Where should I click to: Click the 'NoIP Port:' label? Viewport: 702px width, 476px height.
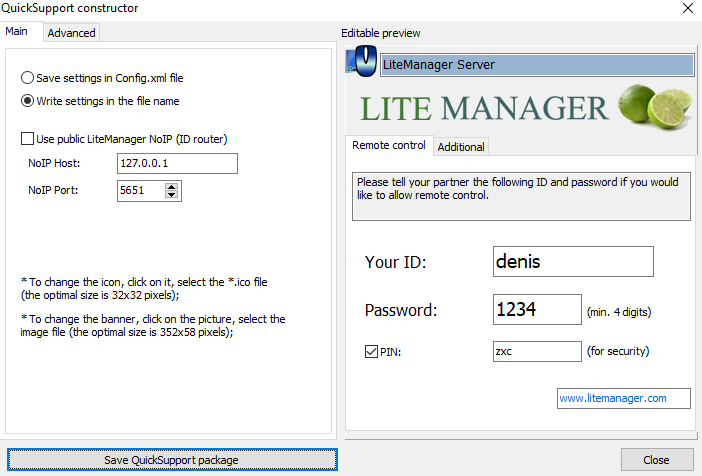pos(53,190)
